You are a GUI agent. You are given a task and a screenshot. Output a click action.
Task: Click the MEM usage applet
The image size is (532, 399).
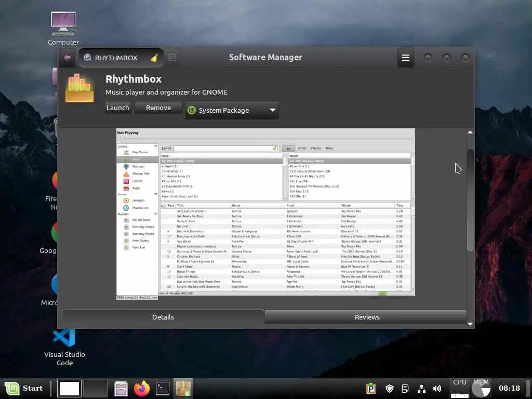[481, 389]
